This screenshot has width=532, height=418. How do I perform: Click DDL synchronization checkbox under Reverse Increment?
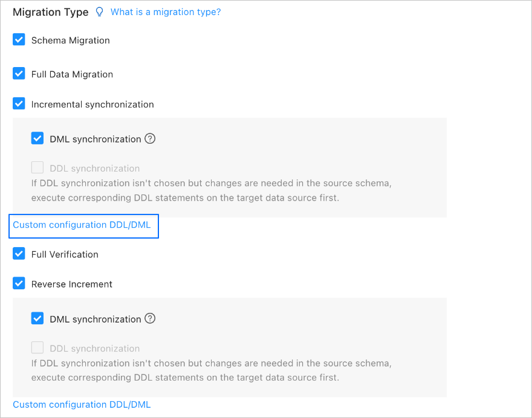pos(37,348)
